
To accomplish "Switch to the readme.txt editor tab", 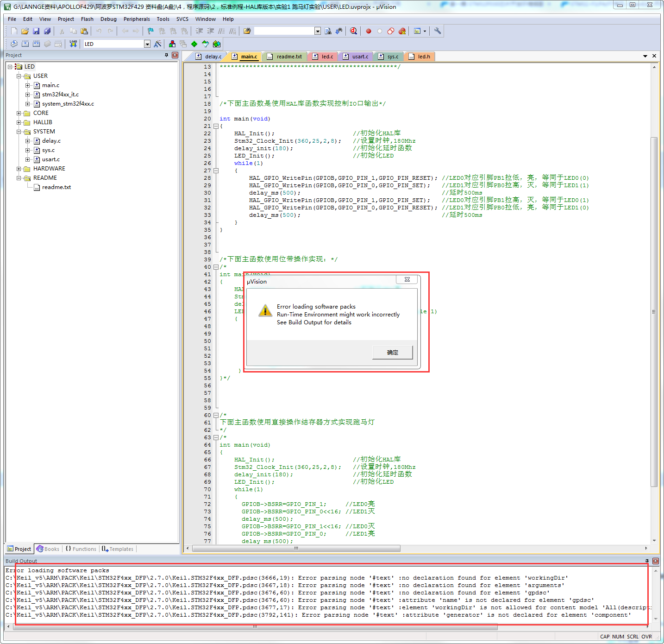I will pyautogui.click(x=284, y=57).
